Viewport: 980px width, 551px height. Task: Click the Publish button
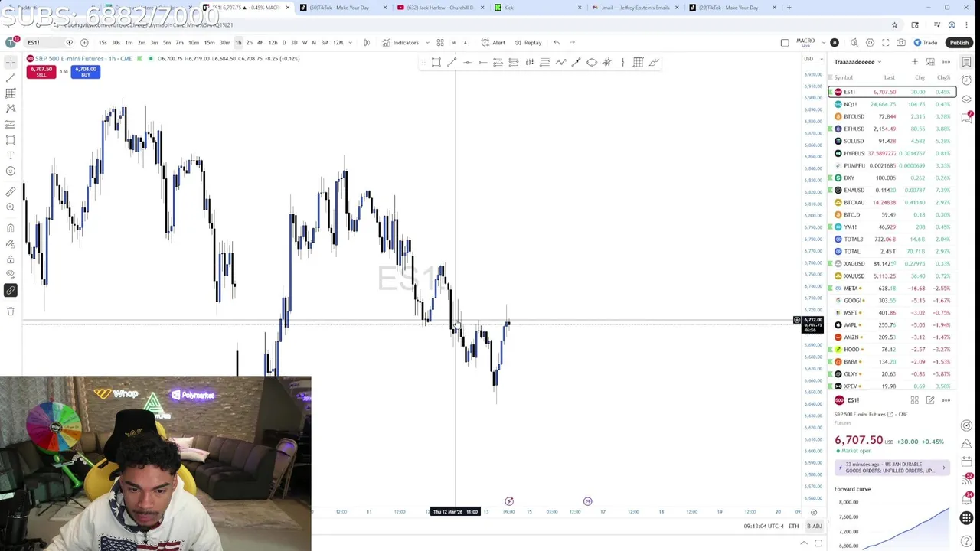[x=959, y=43]
